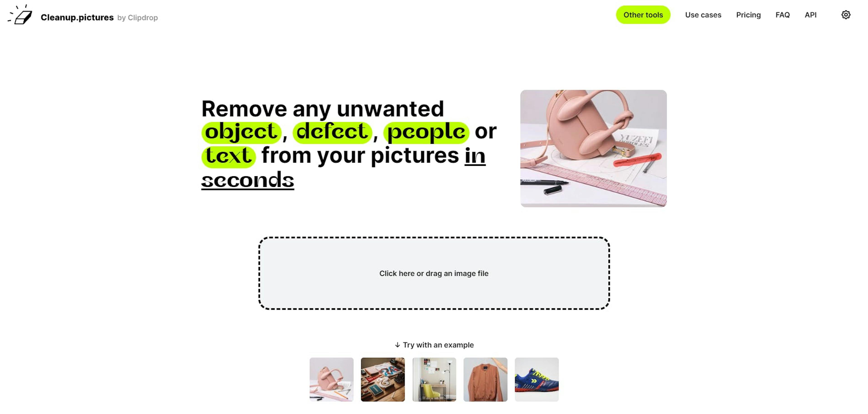Open the settings gear icon

click(x=846, y=14)
